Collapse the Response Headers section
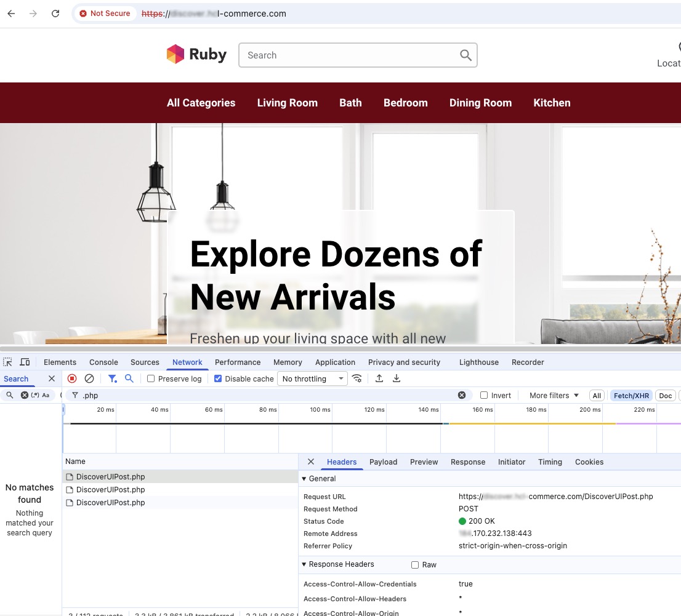The height and width of the screenshot is (616, 681). coord(304,564)
